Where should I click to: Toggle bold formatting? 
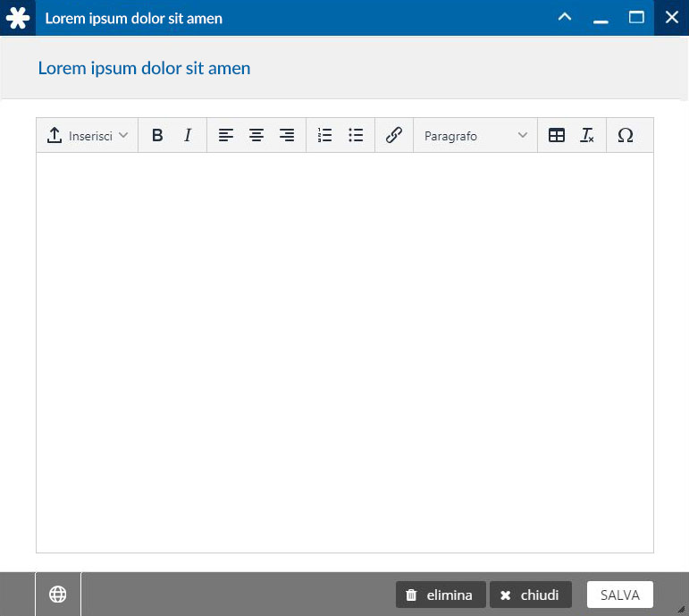(x=157, y=135)
